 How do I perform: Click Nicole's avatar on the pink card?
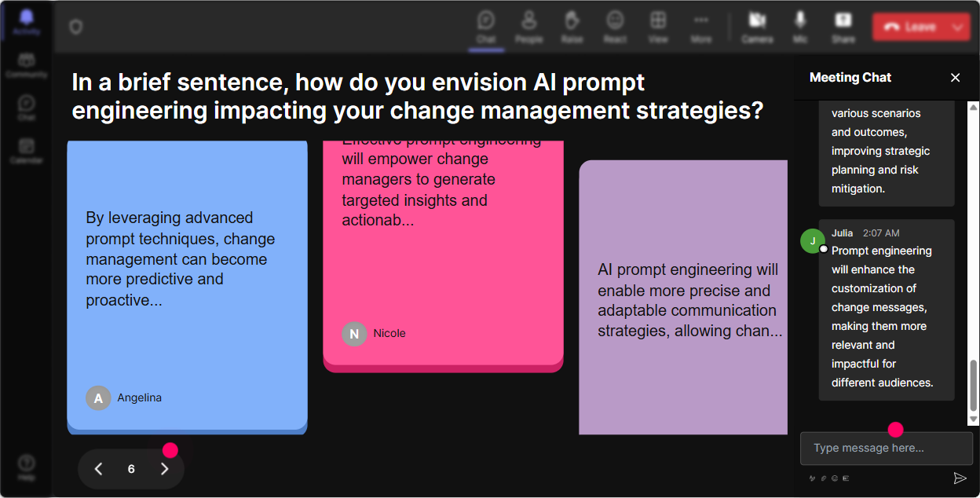pos(354,334)
